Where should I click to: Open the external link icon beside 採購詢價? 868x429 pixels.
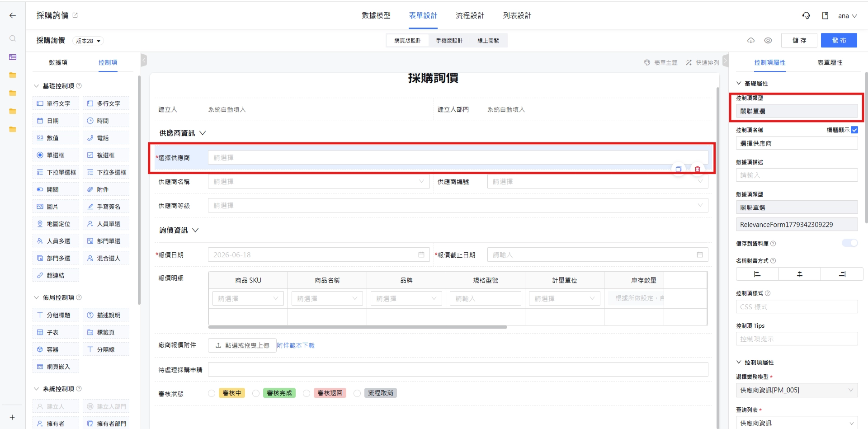click(75, 15)
